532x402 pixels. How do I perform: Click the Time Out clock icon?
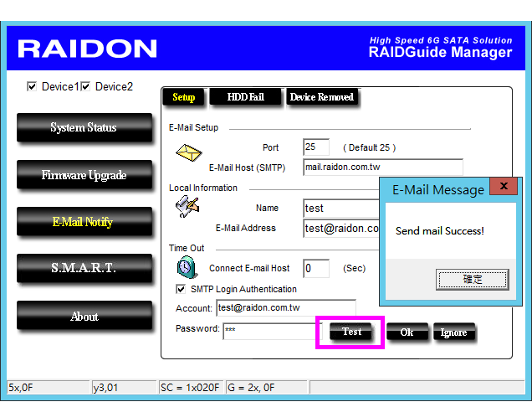187,267
